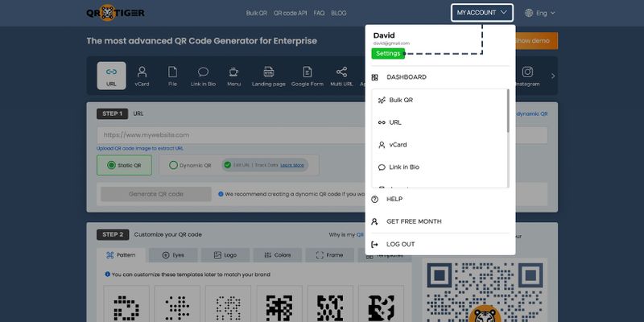This screenshot has width=644, height=322.
Task: Click the green Settings button
Action: coord(388,53)
